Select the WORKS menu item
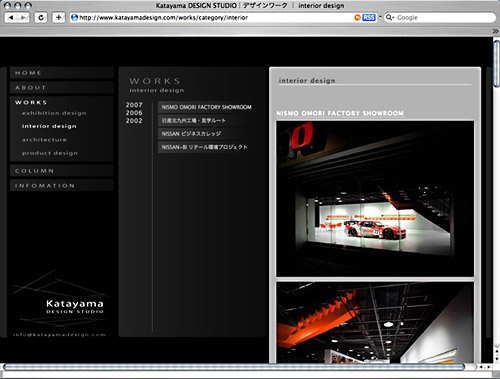Viewport: 500px width, 379px height. click(x=31, y=102)
